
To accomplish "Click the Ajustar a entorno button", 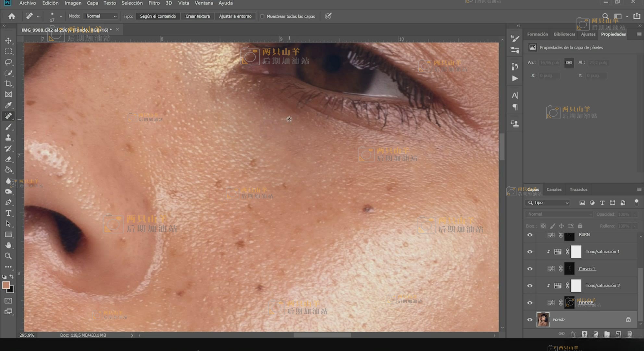I will click(235, 16).
